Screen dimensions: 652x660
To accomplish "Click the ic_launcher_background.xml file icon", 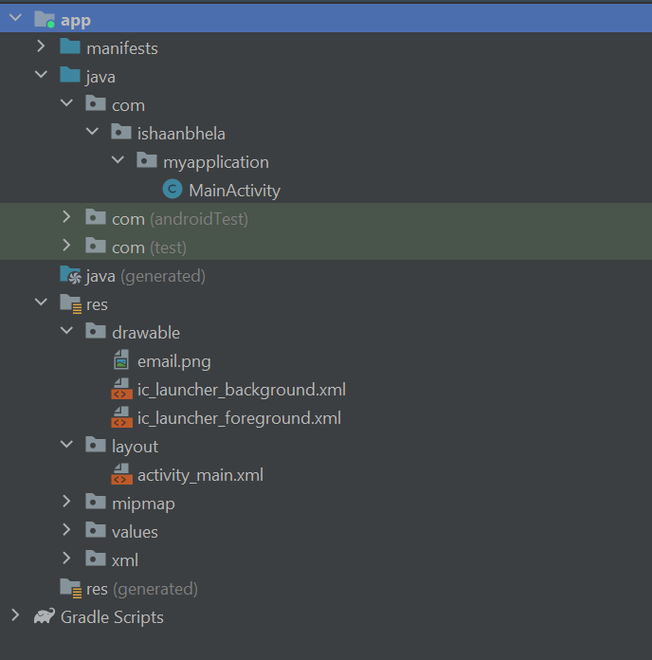I will 121,390.
